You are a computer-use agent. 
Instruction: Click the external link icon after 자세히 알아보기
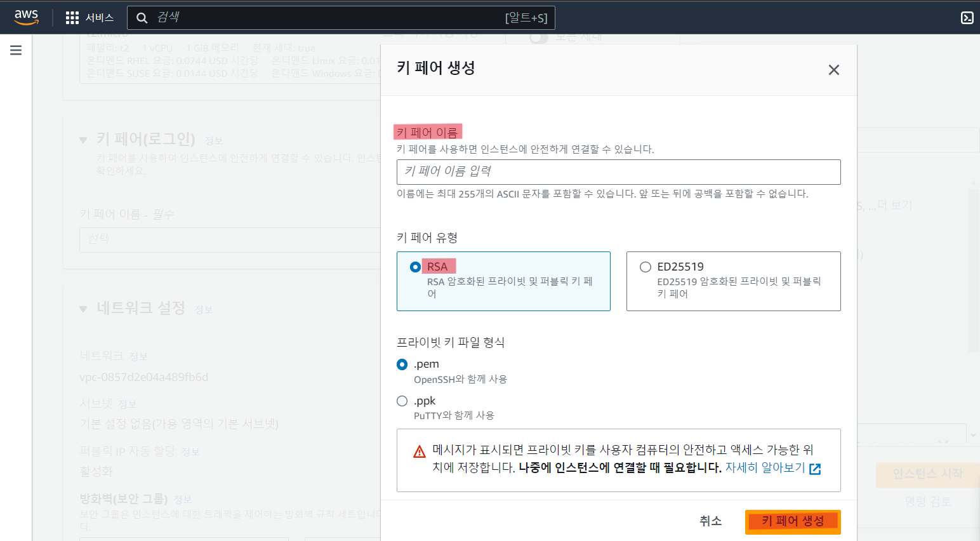coord(816,469)
